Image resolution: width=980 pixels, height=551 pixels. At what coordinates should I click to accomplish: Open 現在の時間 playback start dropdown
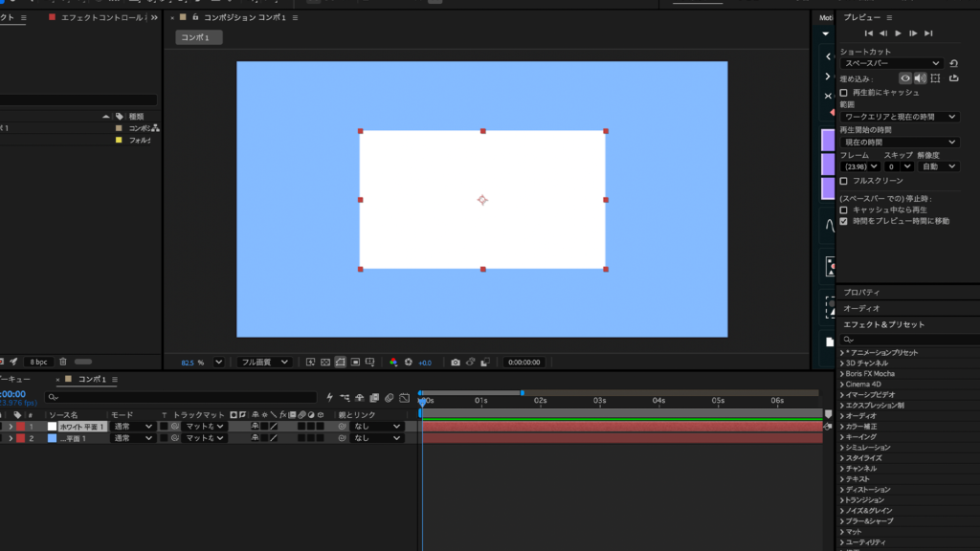[x=900, y=143]
